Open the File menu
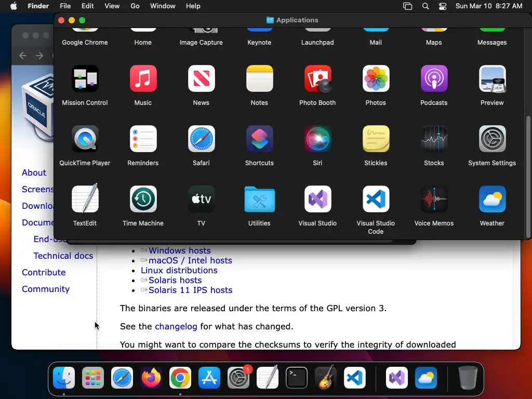 pyautogui.click(x=65, y=6)
